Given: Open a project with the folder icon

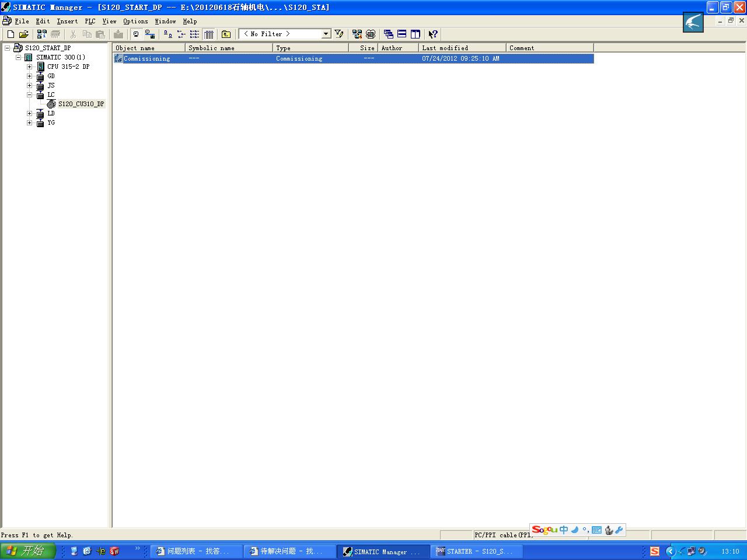Looking at the screenshot, I should (24, 34).
